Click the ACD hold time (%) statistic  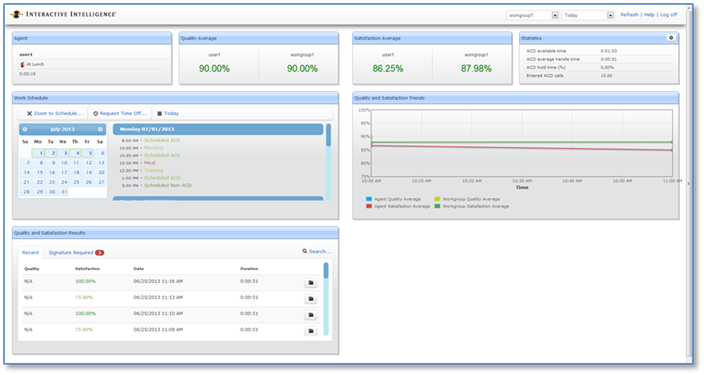pyautogui.click(x=599, y=67)
